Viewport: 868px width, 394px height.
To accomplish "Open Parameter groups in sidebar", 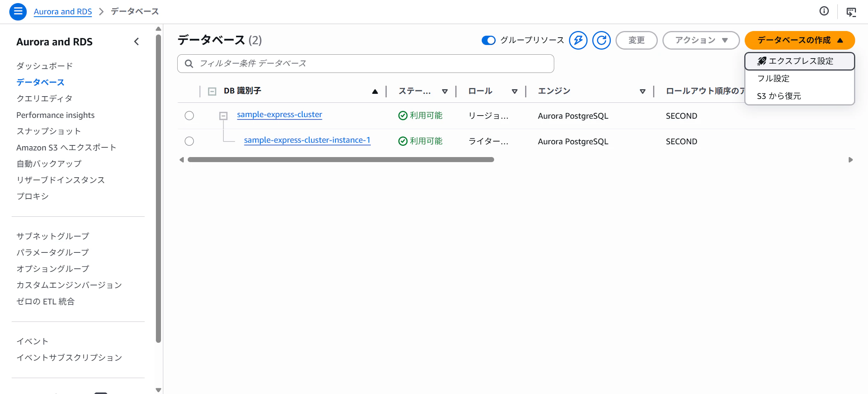I will [53, 252].
